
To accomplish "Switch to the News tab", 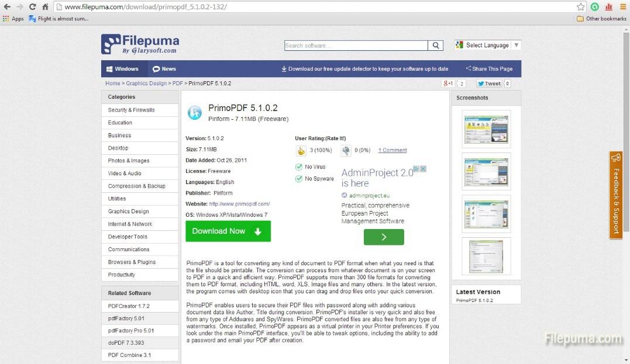I will pyautogui.click(x=164, y=69).
